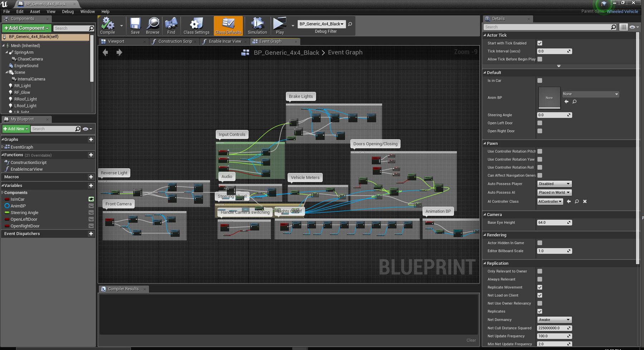This screenshot has width=644, height=350.
Task: Change Net Dormancy from Awake
Action: 554,320
